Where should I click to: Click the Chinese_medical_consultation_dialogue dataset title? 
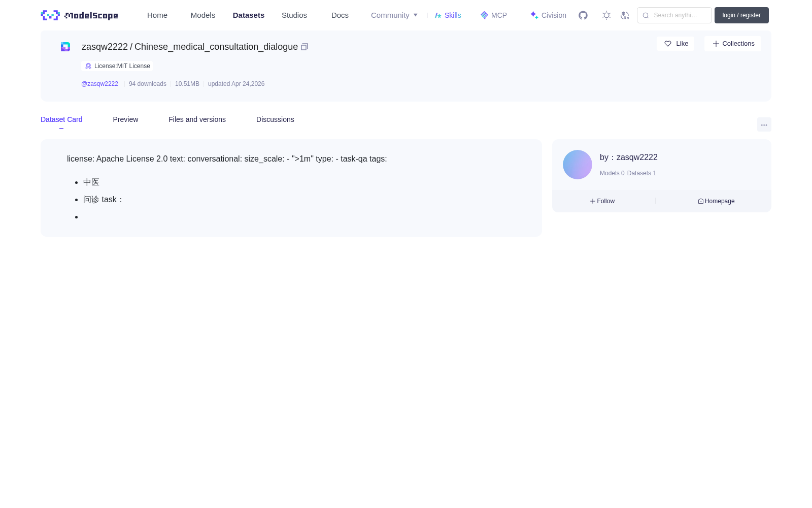[x=216, y=47]
